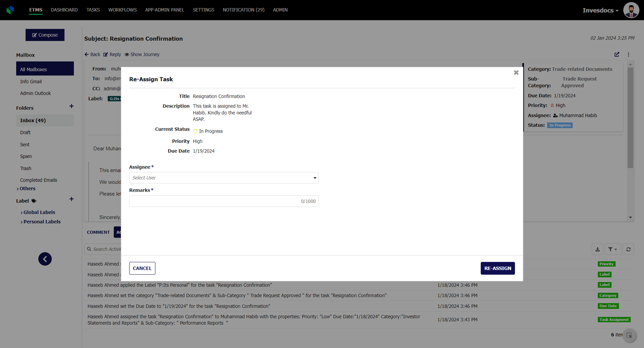Click Show Journey eye icon
The width and height of the screenshot is (644, 348).
[142, 54]
